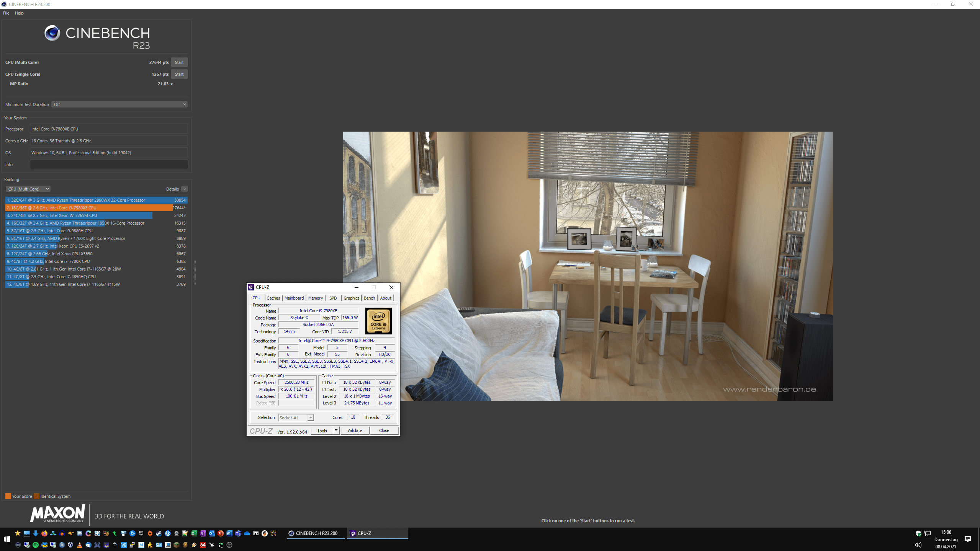Select the i7-7700K ranking row
This screenshot has height=551, width=980.
(x=96, y=261)
